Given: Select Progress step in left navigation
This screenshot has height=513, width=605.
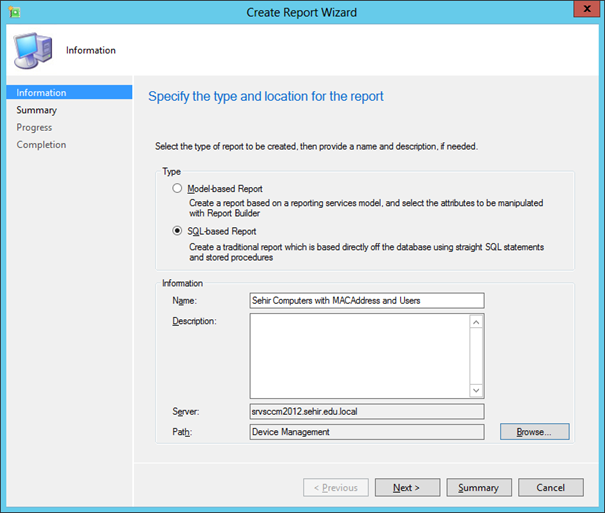Looking at the screenshot, I should 34,127.
